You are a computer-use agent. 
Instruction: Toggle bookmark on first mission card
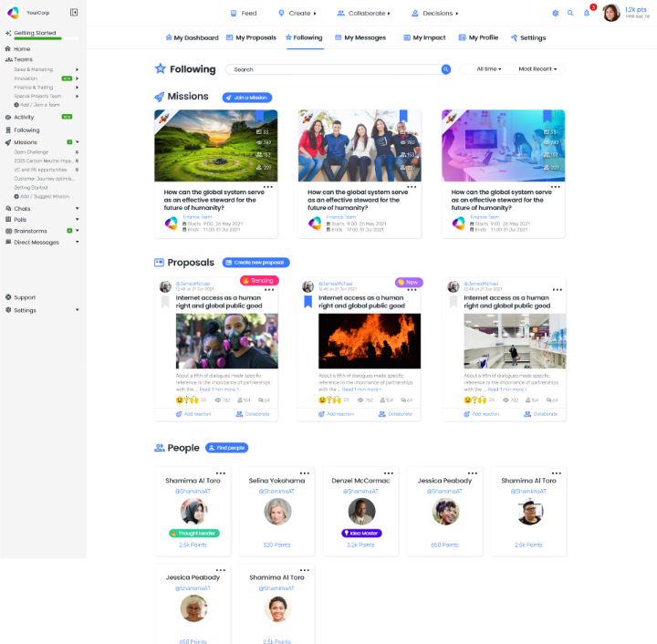tap(259, 116)
